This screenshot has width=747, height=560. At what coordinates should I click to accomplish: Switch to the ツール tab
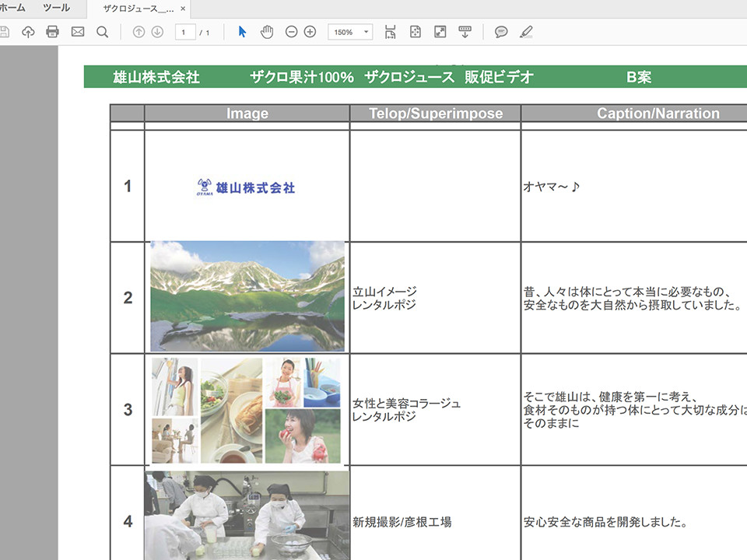pyautogui.click(x=56, y=8)
